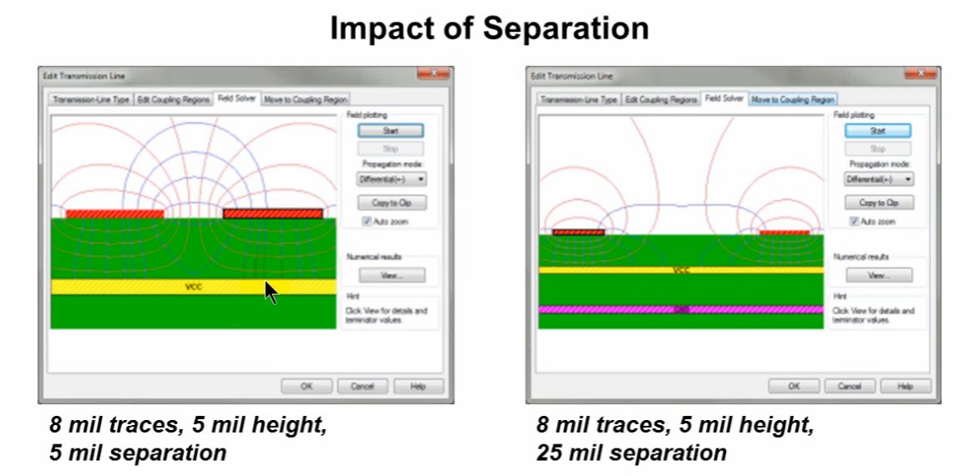The width and height of the screenshot is (980, 476).
Task: Close the left Edit Transmission Line dialog
Action: pyautogui.click(x=436, y=74)
